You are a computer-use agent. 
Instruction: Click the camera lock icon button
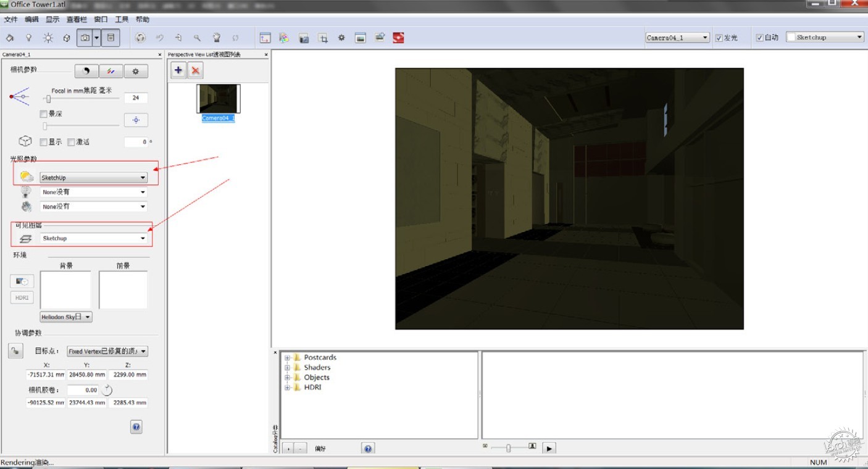coord(15,351)
